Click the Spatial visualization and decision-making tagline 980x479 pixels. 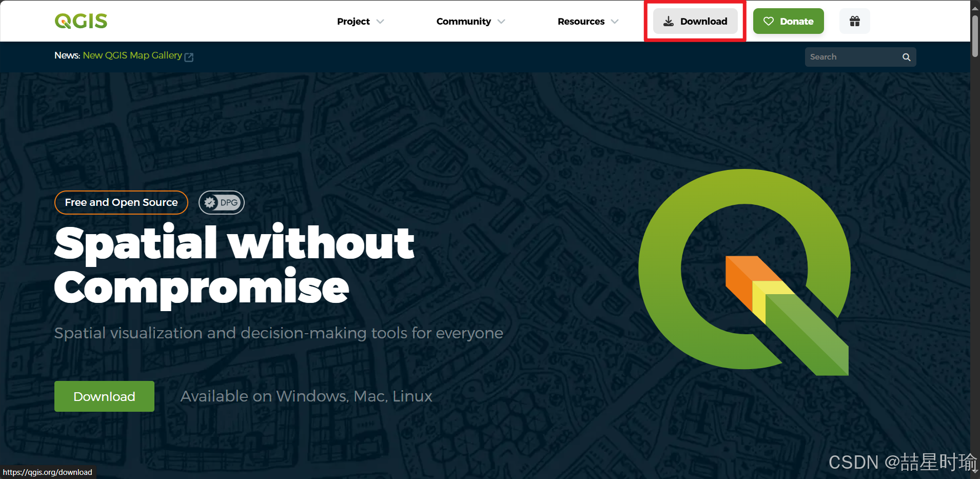pyautogui.click(x=279, y=333)
